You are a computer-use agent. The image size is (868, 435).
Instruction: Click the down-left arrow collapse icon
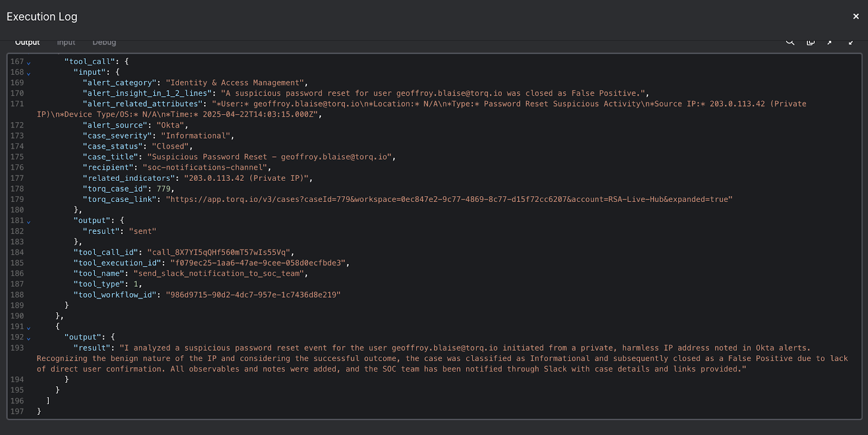850,42
